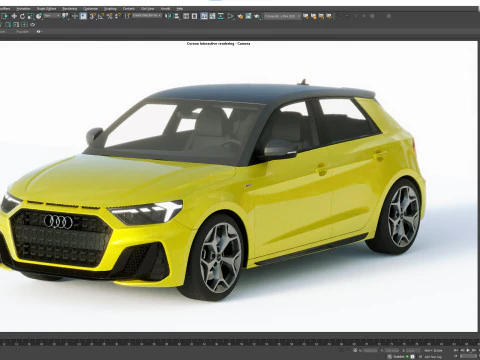Go to start of animation
The height and width of the screenshot is (360, 480).
456,350
